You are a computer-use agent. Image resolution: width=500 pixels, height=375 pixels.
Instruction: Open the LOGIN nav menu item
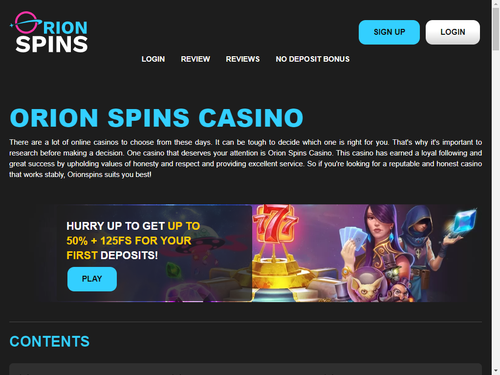(x=153, y=59)
